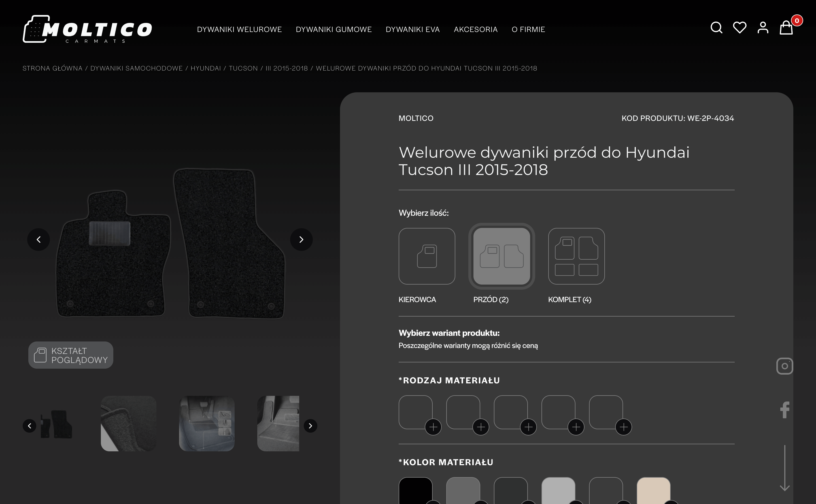Go to STRONA GŁÓWNA breadcrumb
Image resolution: width=816 pixels, height=504 pixels.
(x=52, y=68)
